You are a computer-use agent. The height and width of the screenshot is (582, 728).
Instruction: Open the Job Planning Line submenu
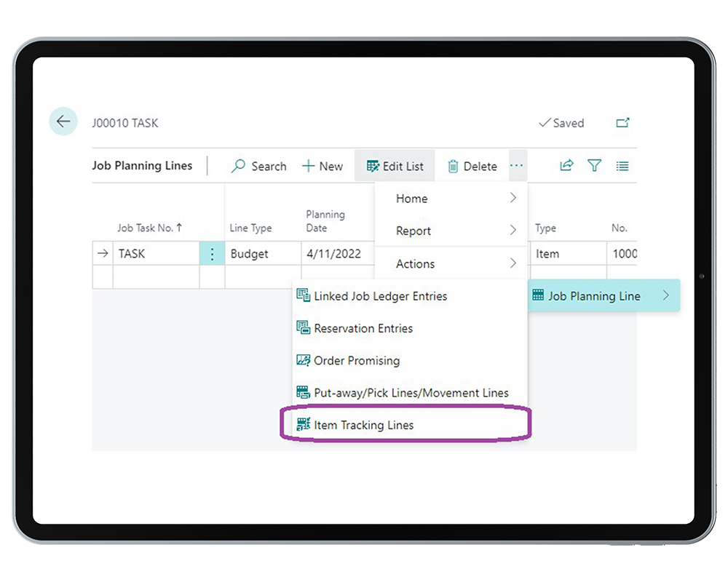(x=602, y=296)
